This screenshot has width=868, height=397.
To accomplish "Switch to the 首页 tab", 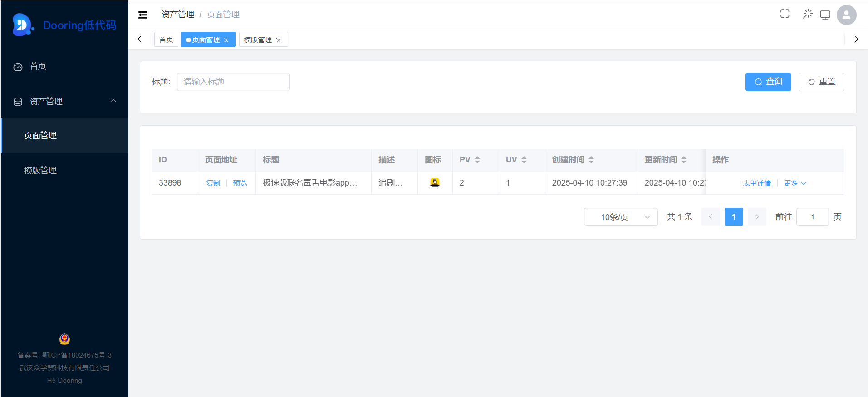I will tap(166, 39).
